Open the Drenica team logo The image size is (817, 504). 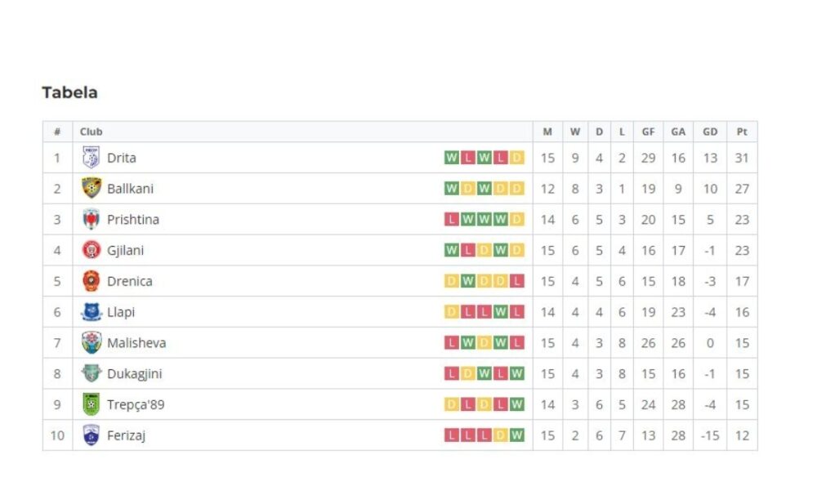(x=92, y=281)
